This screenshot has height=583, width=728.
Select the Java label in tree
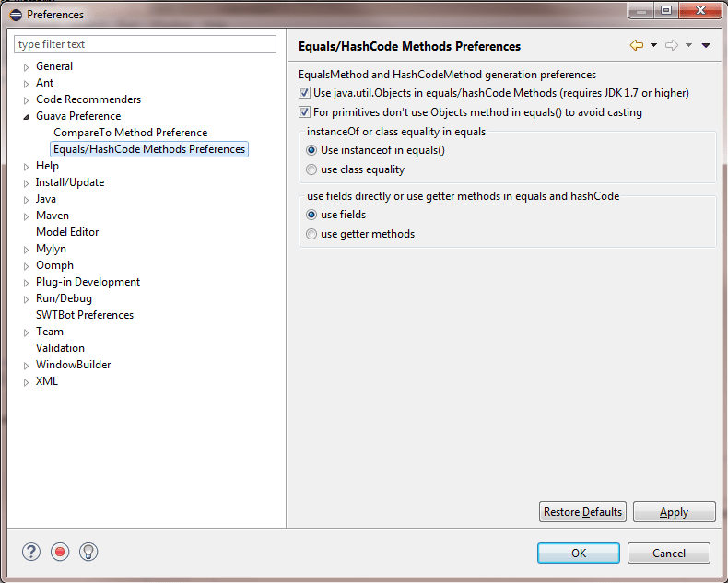tap(46, 199)
